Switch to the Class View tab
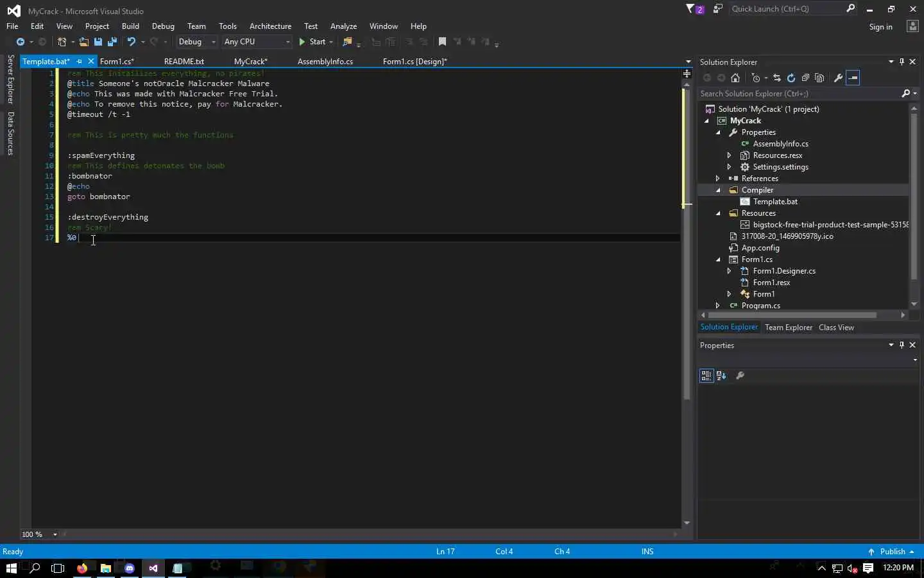The image size is (924, 578). (x=836, y=328)
